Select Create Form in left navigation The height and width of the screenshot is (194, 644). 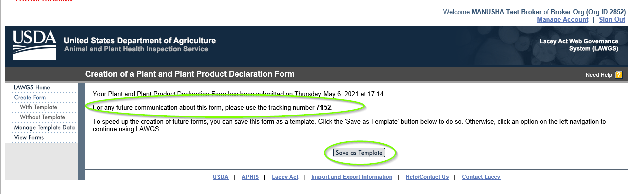tap(30, 97)
